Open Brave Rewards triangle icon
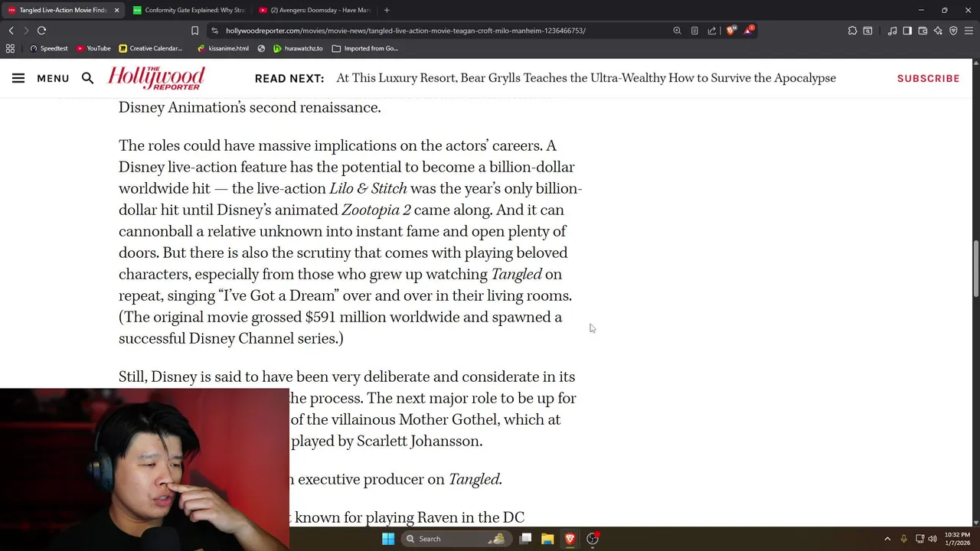Viewport: 980px width, 551px height. [x=749, y=31]
